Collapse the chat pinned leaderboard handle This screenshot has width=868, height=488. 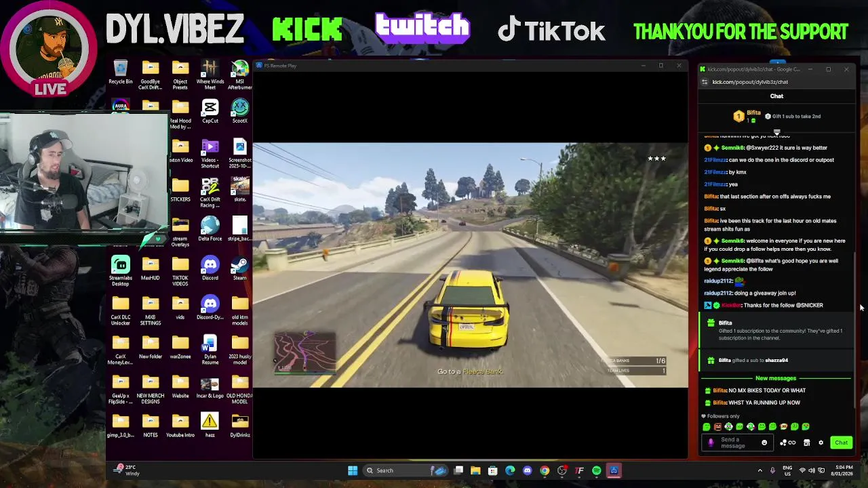pos(776,131)
